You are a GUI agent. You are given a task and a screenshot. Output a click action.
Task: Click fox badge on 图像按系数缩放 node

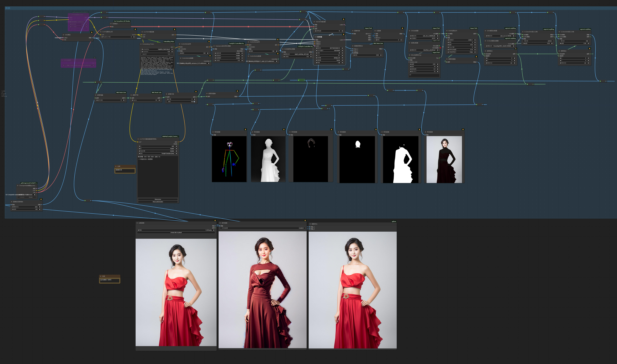tap(41, 199)
